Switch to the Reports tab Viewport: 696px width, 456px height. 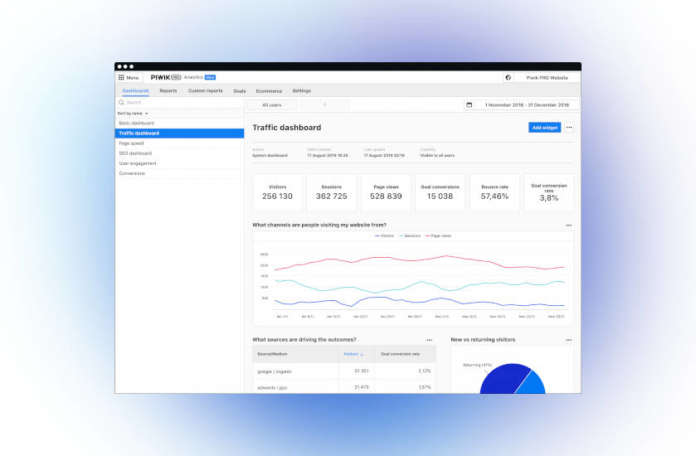click(x=168, y=91)
